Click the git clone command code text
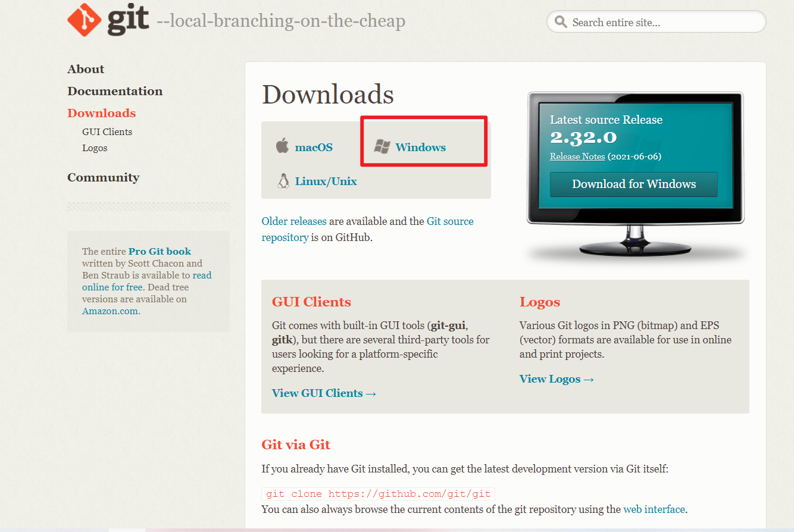This screenshot has width=794, height=532. pyautogui.click(x=379, y=494)
